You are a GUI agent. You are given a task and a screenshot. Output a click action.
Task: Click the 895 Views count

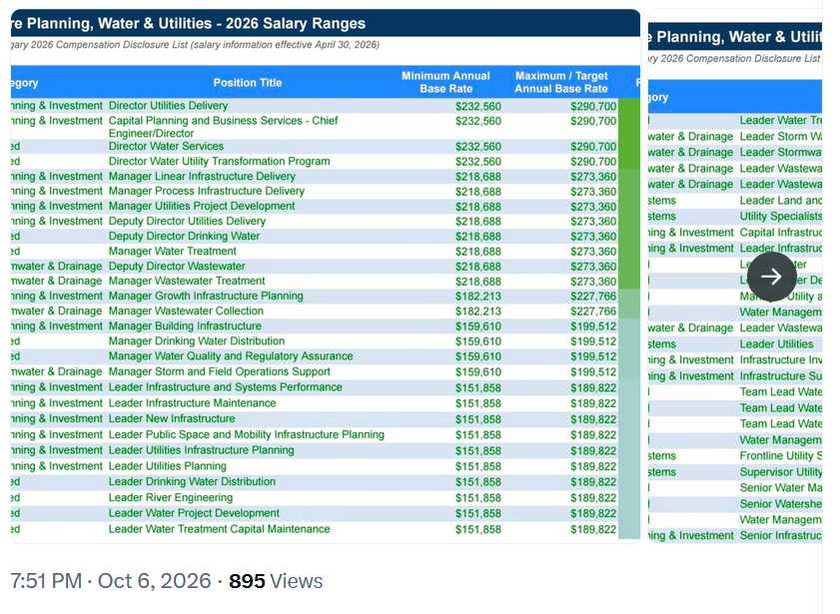(x=275, y=581)
